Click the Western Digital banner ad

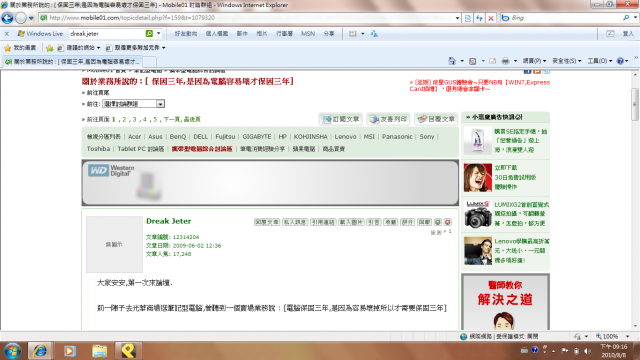pos(270,182)
